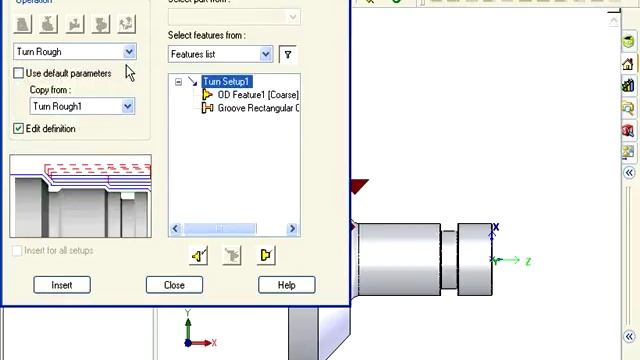Click the turned part model in the viewport
The width and height of the screenshot is (640, 360).
click(x=422, y=259)
